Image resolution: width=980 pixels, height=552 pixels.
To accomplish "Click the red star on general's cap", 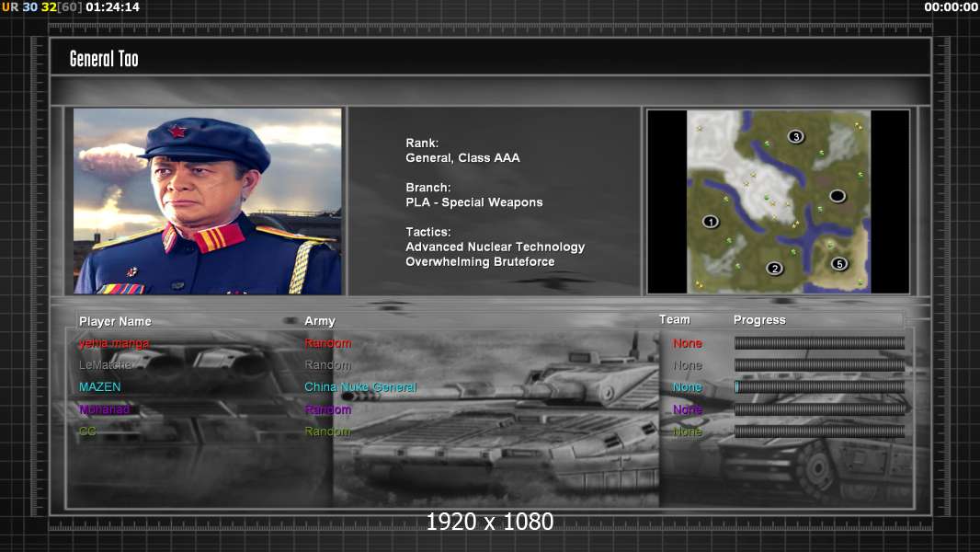I will (x=177, y=131).
